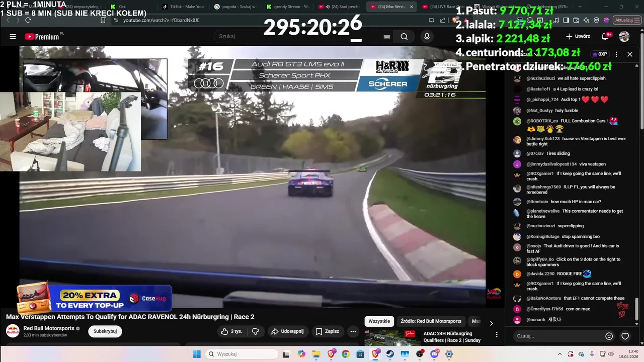Open the OXP channel points dropdown
Viewport: 644px width, 362px height.
pyautogui.click(x=600, y=54)
